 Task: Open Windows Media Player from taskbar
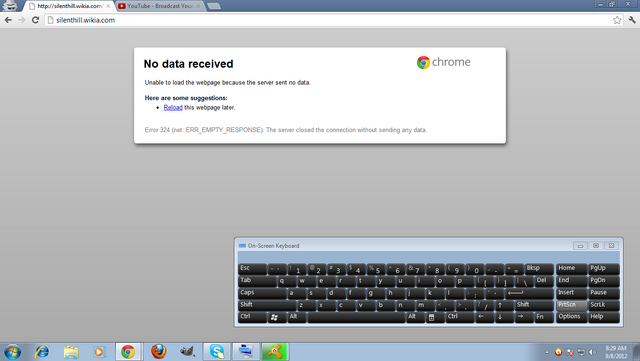(x=99, y=352)
